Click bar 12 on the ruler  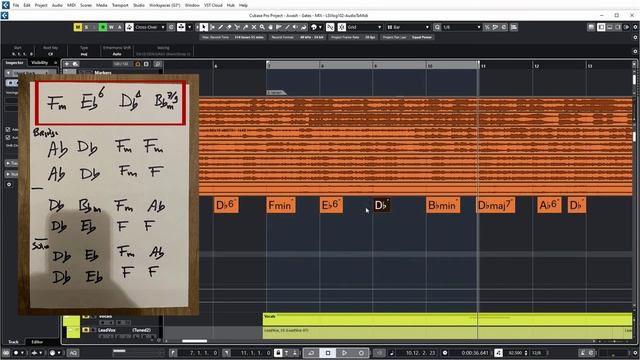537,66
